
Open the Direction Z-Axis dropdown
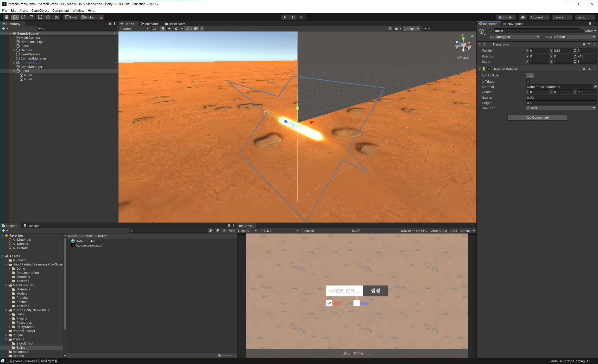pos(561,108)
